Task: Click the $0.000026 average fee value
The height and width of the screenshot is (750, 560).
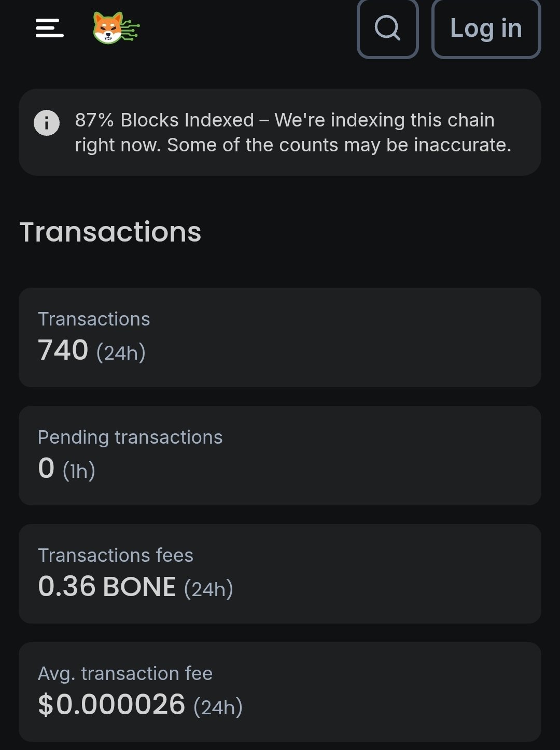Action: pos(111,705)
